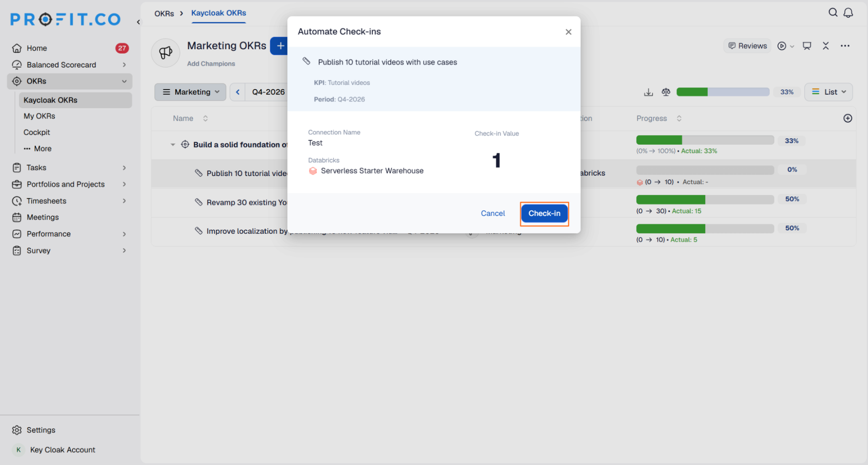This screenshot has height=465, width=868.
Task: Click the search magnifier icon
Action: click(x=832, y=13)
